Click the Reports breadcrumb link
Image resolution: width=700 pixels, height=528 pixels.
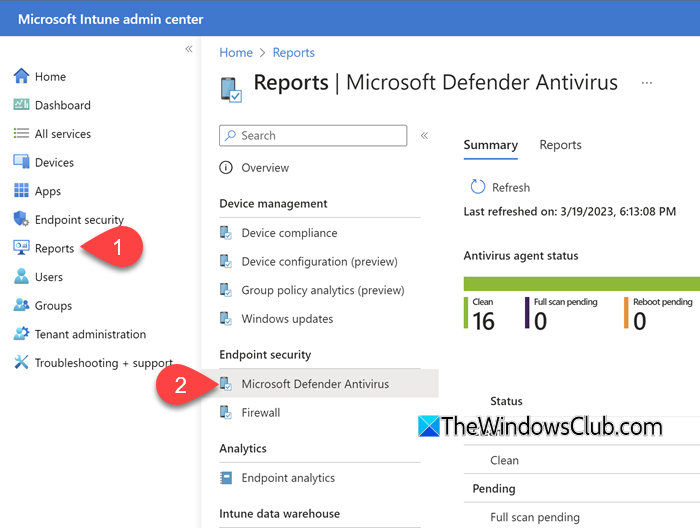293,53
